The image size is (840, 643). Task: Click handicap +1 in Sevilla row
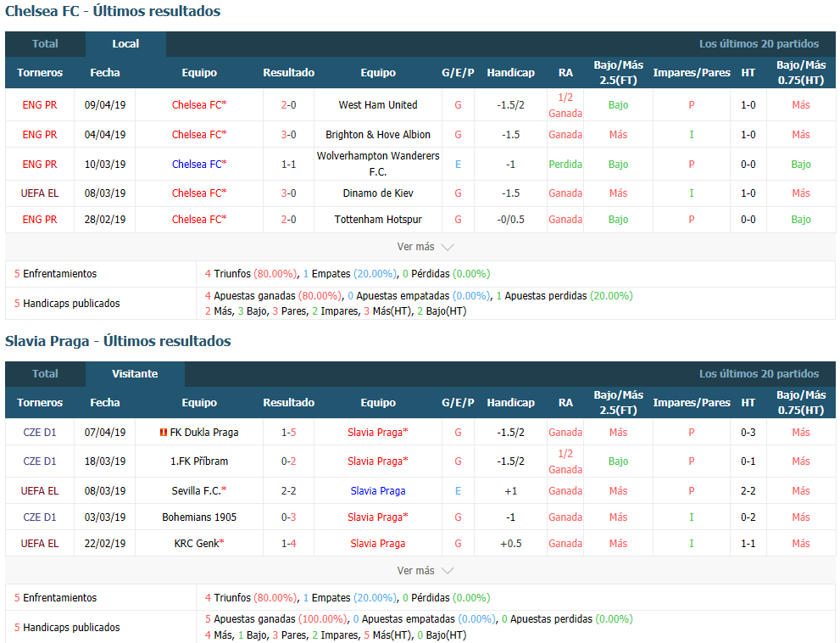tap(510, 490)
